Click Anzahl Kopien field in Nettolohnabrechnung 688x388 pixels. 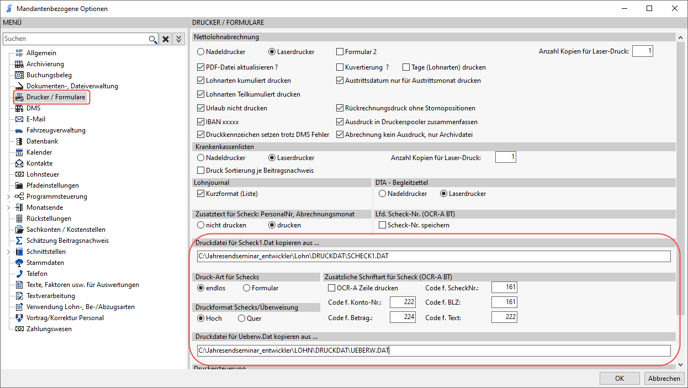642,51
